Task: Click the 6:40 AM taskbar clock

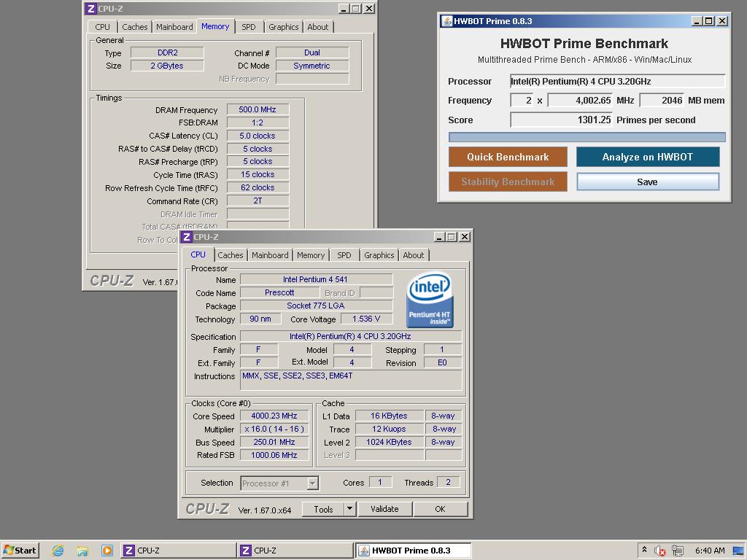Action: [710, 551]
